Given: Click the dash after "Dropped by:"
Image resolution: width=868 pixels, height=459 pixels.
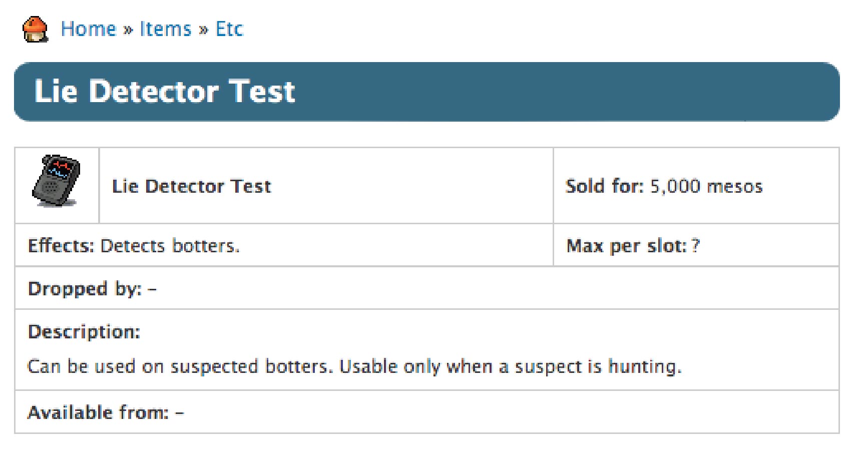Looking at the screenshot, I should tap(152, 289).
